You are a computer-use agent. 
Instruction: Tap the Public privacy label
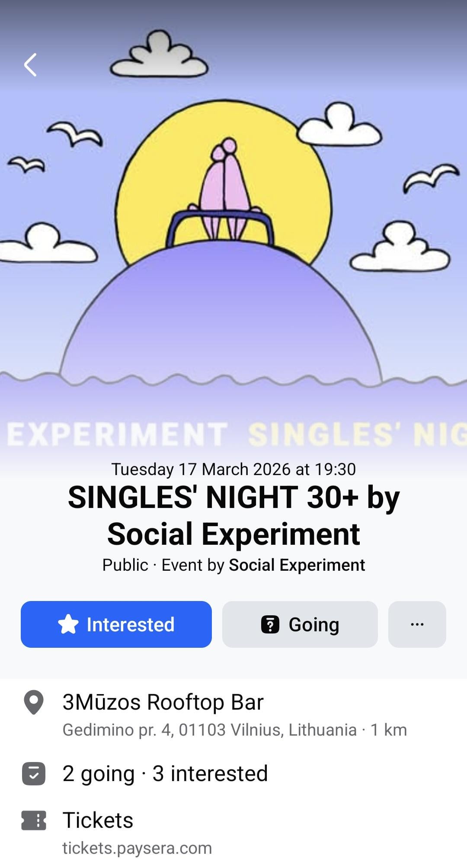click(125, 565)
